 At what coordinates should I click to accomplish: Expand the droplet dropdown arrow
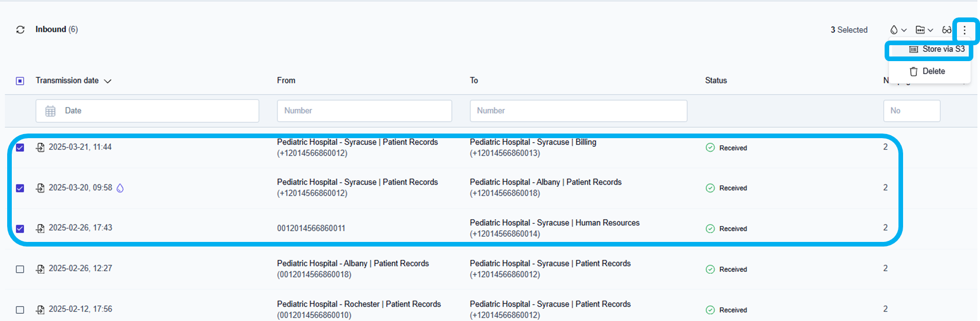[904, 30]
